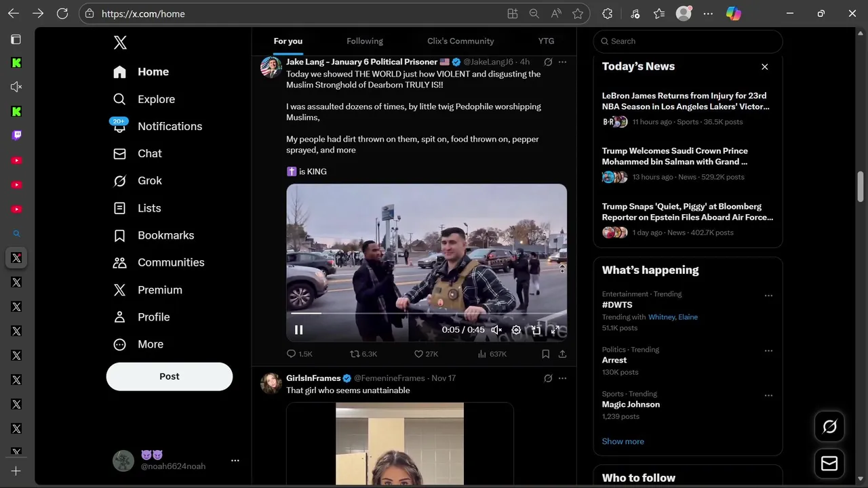Switch to the Following tab
Viewport: 868px width, 488px height.
pos(365,41)
